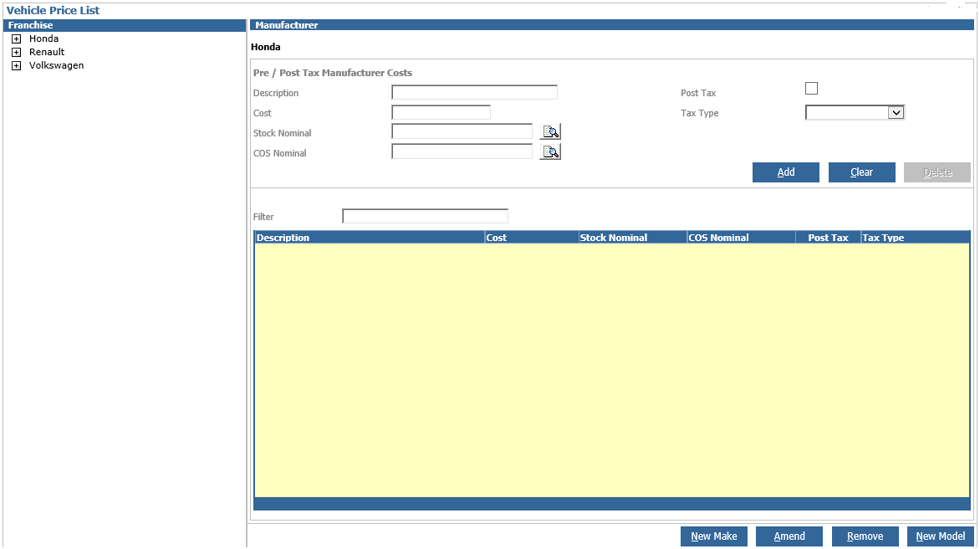
Task: Sort by the Description column header
Action: coord(370,238)
